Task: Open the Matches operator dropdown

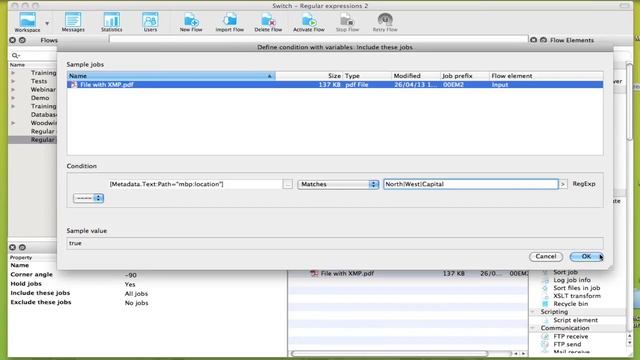Action: pyautogui.click(x=338, y=184)
